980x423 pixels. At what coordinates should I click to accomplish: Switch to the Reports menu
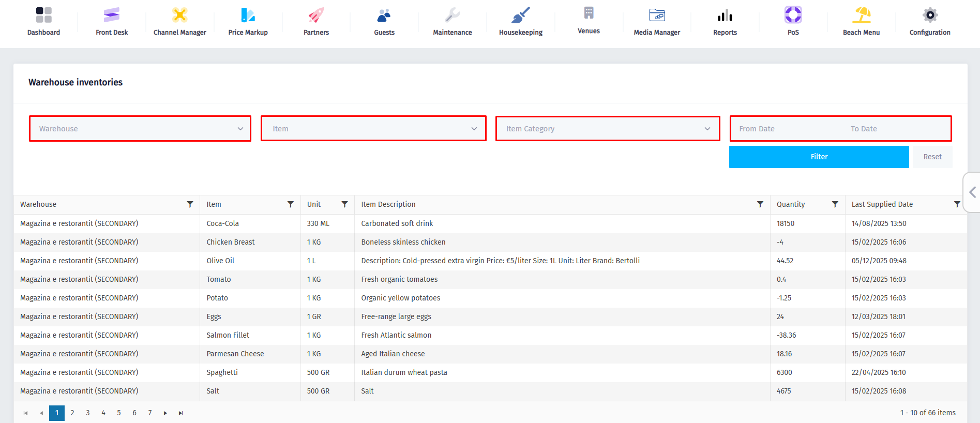tap(725, 22)
